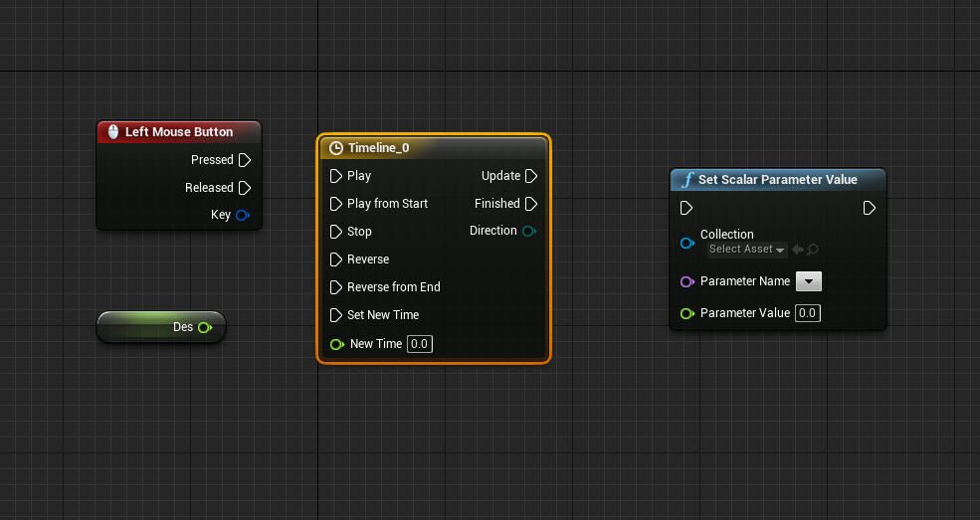Click the New Time value field
This screenshot has width=980, height=520.
[x=420, y=344]
